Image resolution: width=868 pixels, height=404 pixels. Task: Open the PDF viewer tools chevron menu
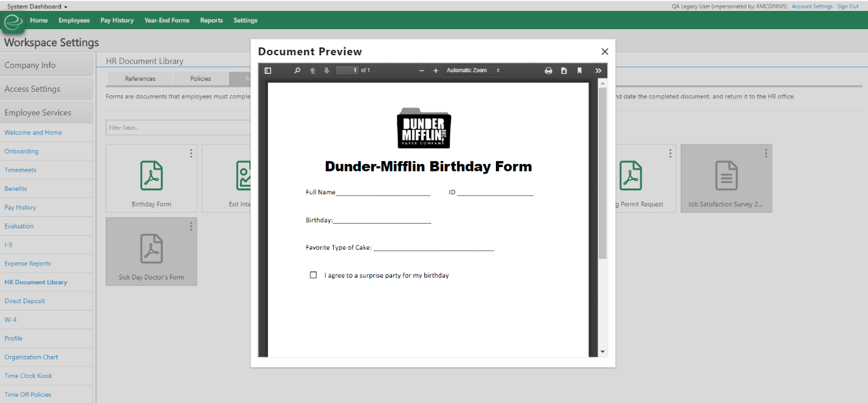coord(598,70)
